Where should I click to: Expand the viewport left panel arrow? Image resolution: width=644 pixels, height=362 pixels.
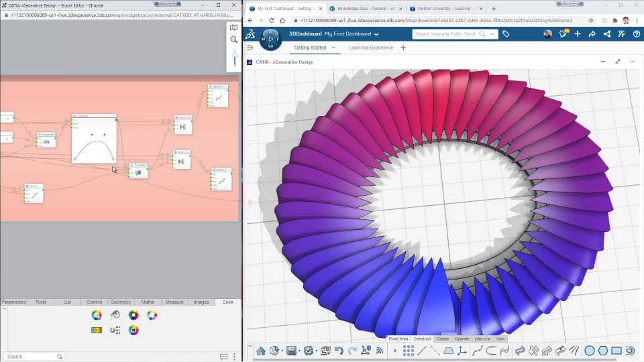coord(250,202)
